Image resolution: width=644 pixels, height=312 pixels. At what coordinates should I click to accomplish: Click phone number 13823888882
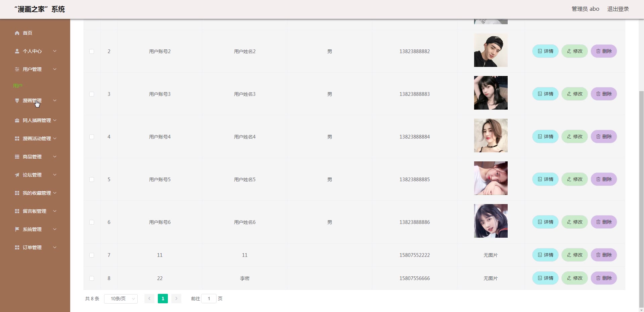coord(414,51)
